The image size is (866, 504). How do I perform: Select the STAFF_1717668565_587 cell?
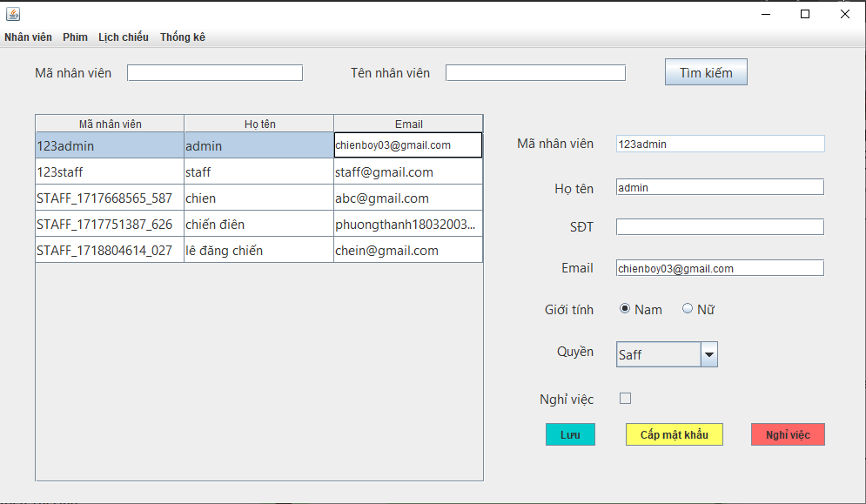[x=110, y=198]
